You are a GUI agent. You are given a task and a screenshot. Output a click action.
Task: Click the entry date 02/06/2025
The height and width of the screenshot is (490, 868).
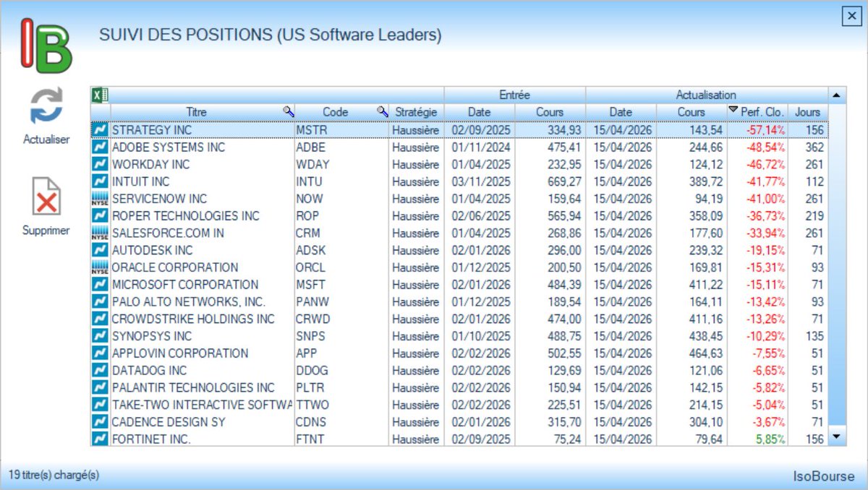tap(480, 215)
